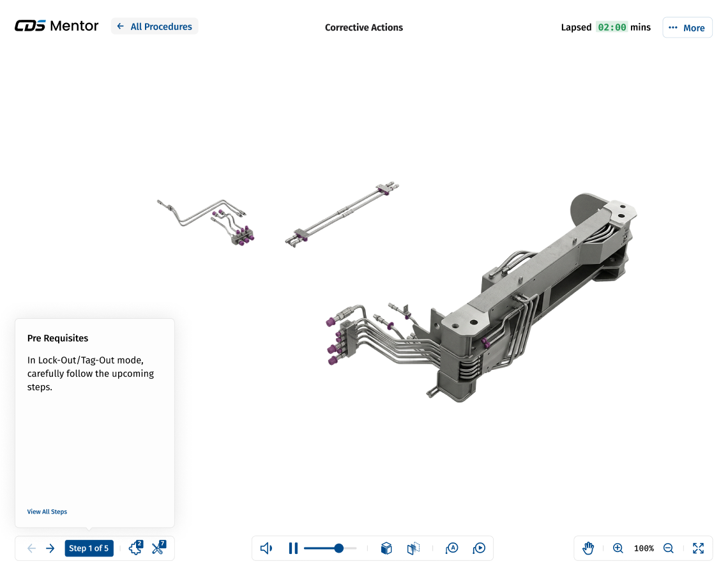This screenshot has width=728, height=575.
Task: Pause the procedure animation
Action: pyautogui.click(x=293, y=548)
